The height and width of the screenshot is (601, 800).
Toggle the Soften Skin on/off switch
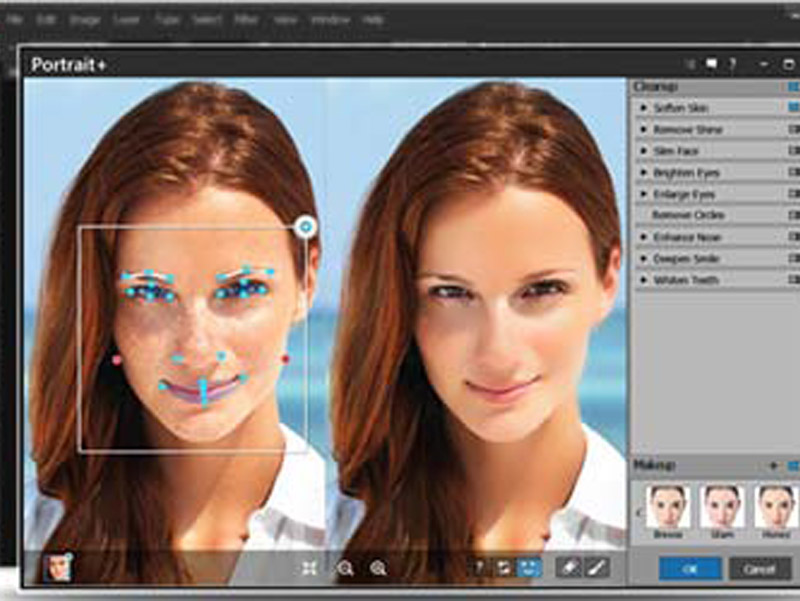[x=793, y=108]
